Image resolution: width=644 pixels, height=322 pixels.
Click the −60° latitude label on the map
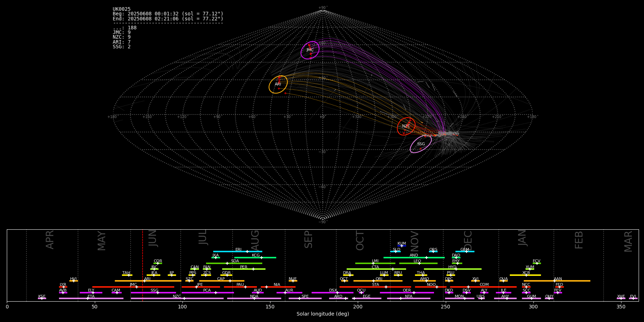323,187
